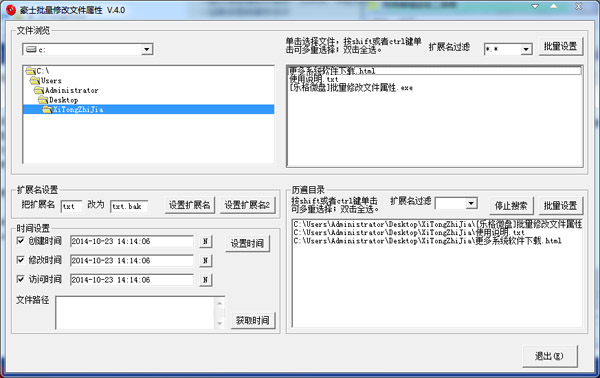Select [乐格微盘]批量修改文件属性.exe in file list
This screenshot has width=600, height=378.
click(351, 88)
